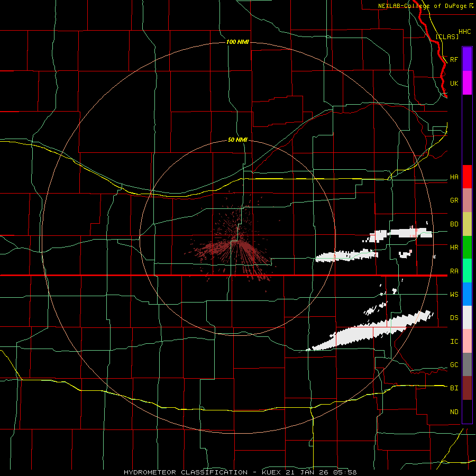Viewport: 476px width, 476px height.
Task: Click the HA legend label
Action: tap(454, 177)
